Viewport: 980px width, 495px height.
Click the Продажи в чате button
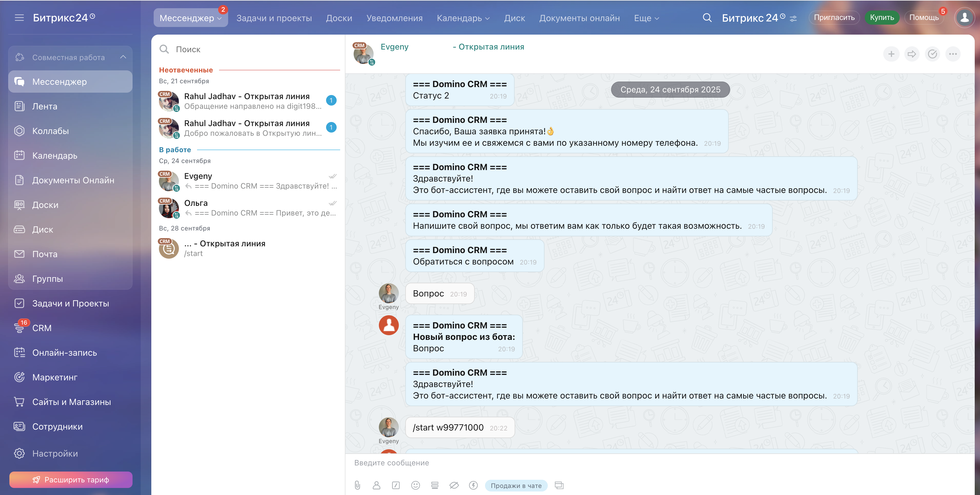[516, 486]
